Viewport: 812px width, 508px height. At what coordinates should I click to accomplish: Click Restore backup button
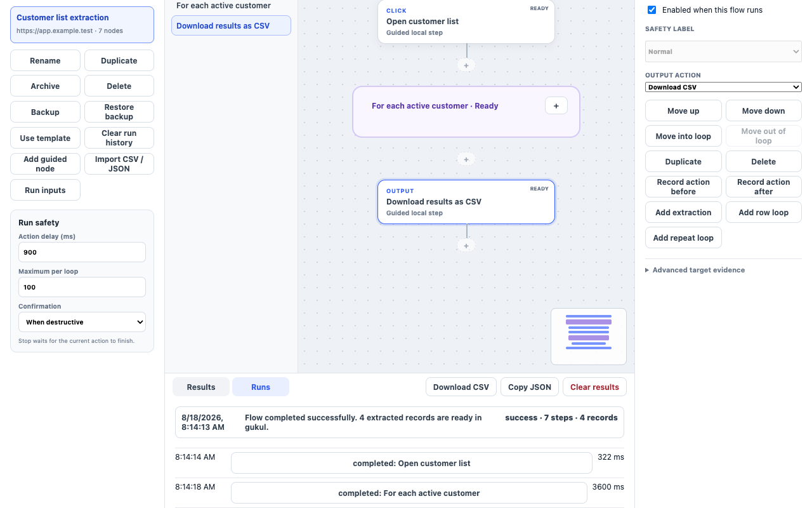tap(119, 112)
